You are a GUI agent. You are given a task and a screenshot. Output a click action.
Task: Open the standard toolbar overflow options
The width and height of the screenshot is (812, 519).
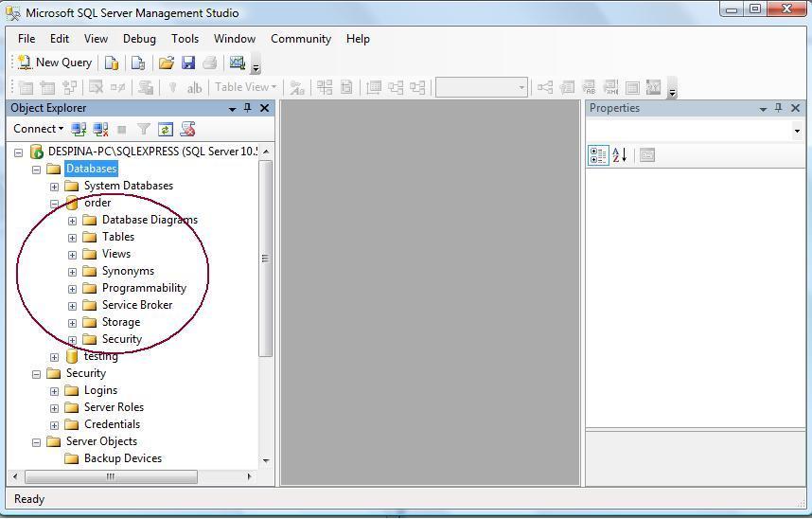[256, 64]
